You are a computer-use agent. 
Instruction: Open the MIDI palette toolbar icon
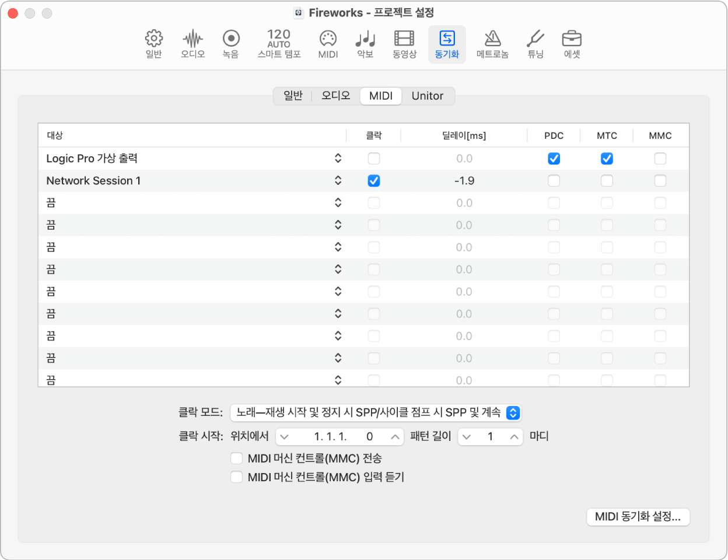328,44
